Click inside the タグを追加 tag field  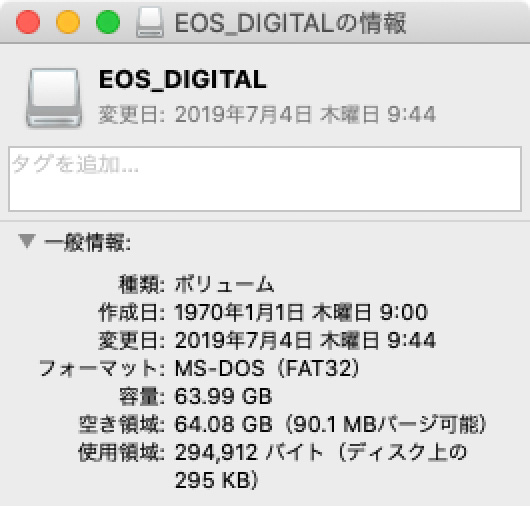click(265, 179)
